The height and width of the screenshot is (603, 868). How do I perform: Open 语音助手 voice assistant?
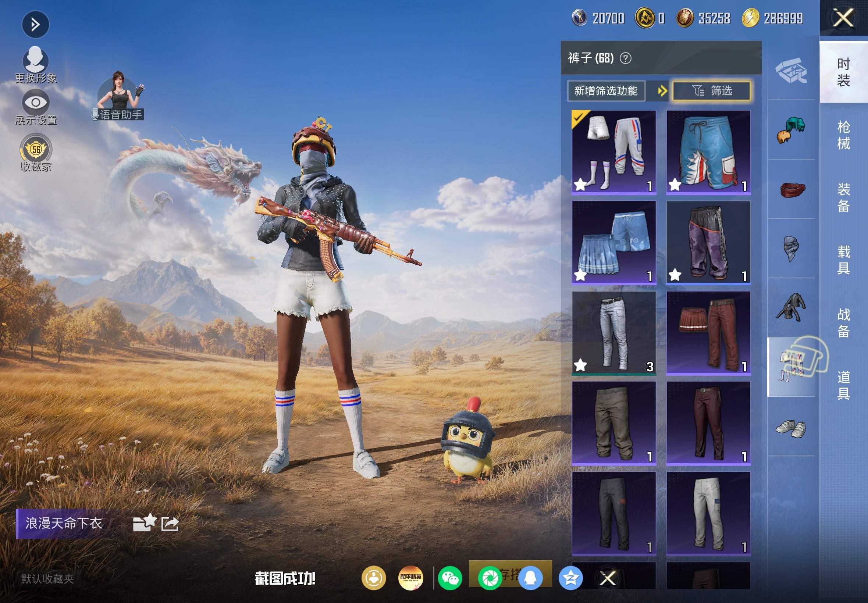[x=119, y=96]
